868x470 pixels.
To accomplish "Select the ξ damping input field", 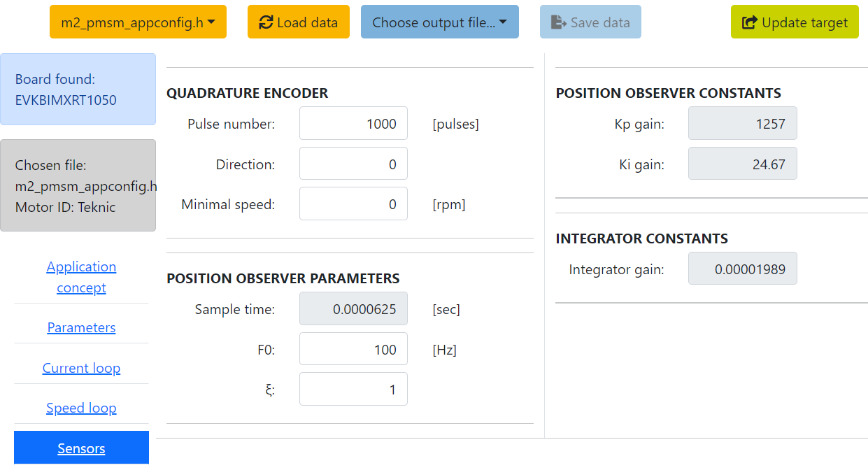I will [x=353, y=390].
